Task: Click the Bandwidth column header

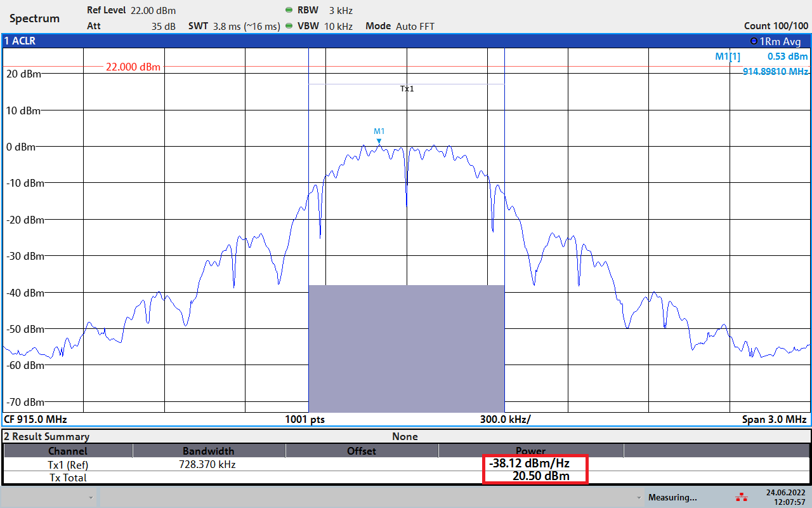Action: click(x=209, y=451)
